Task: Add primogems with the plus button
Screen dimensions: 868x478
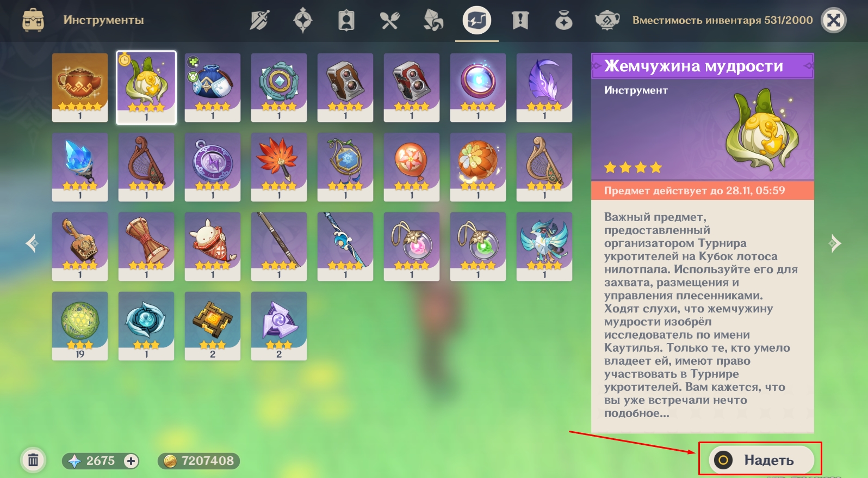Action: (x=131, y=461)
